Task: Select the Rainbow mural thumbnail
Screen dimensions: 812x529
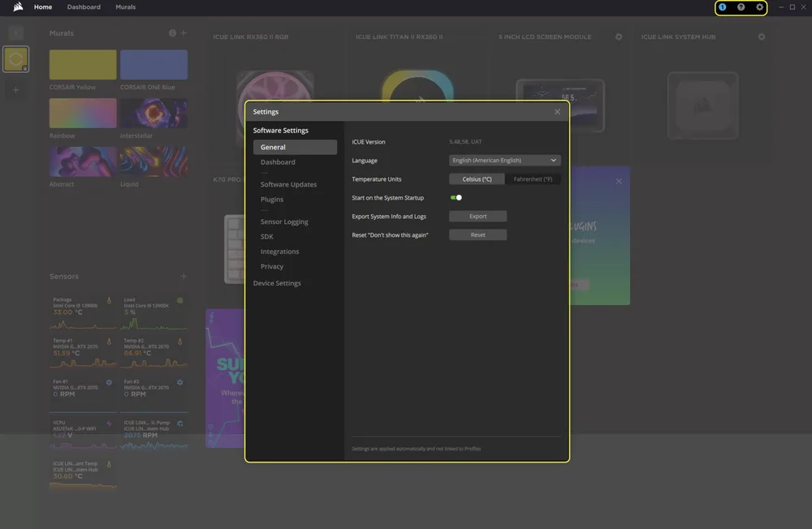Action: (x=83, y=114)
